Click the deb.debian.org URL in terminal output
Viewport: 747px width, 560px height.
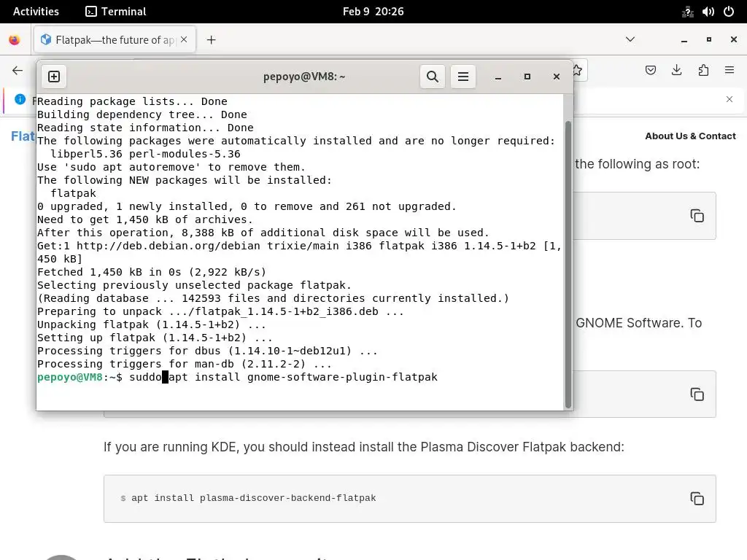pyautogui.click(x=169, y=246)
